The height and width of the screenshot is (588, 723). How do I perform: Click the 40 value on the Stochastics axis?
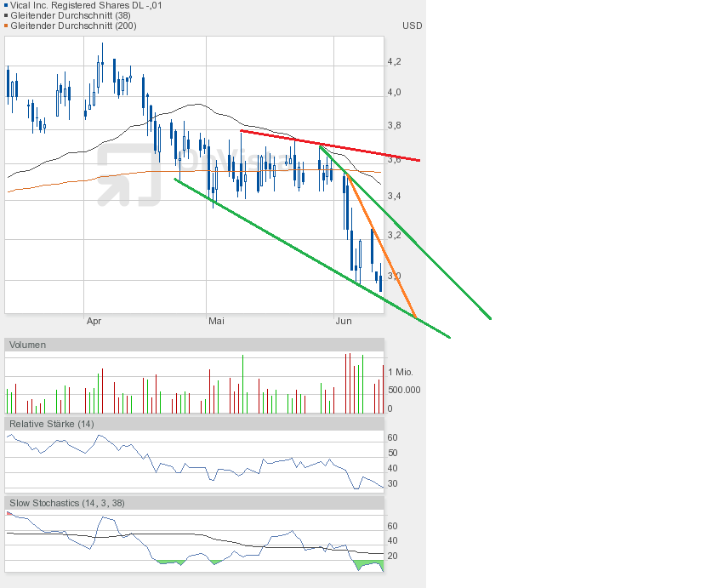pos(392,540)
